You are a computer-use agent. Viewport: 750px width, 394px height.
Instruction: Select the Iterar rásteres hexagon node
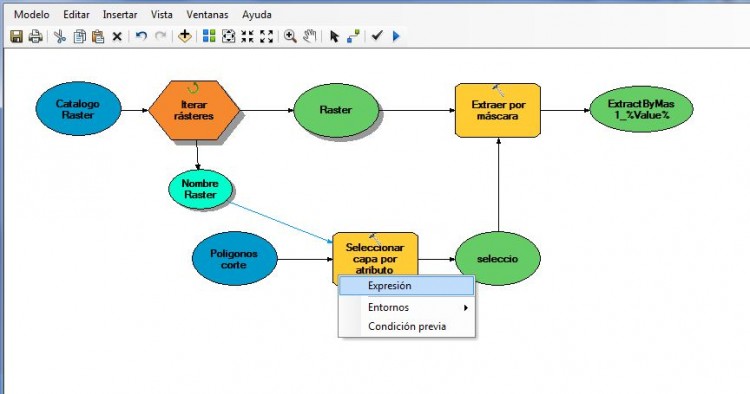click(x=194, y=110)
